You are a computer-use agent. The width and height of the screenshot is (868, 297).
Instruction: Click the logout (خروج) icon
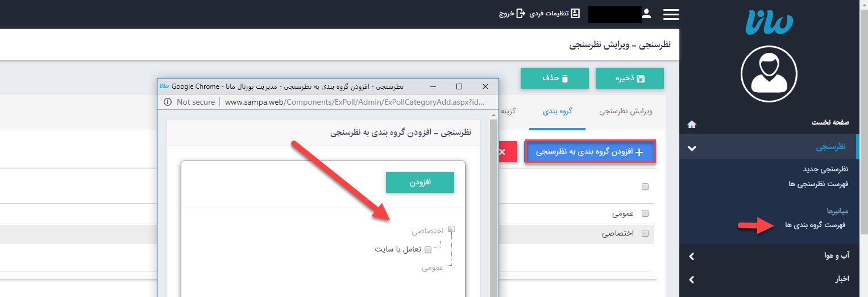point(520,14)
